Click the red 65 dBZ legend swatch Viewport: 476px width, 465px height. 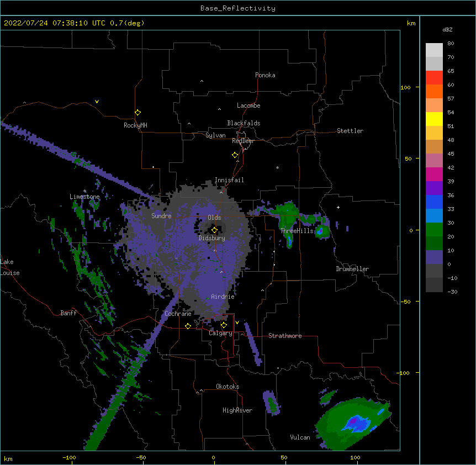[434, 78]
